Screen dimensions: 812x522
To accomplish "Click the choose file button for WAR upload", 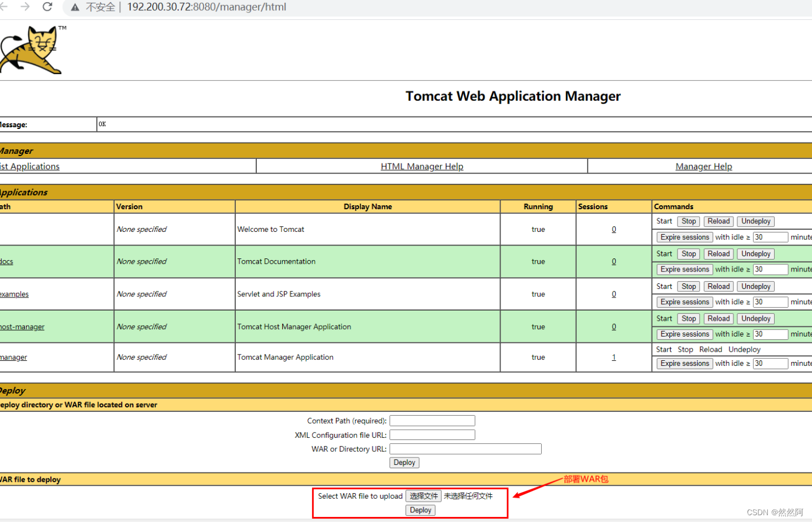I will 423,496.
